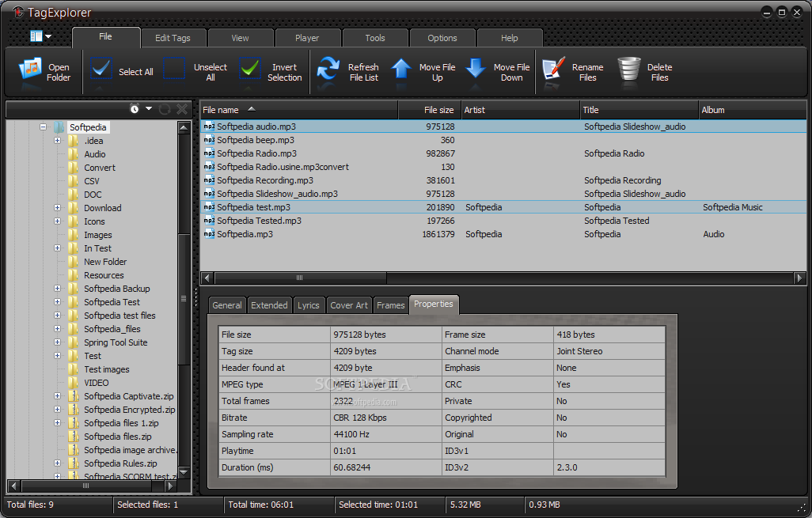Click the Softpedia root folder icon in the tree
Viewport: 812px width, 518px height.
(59, 127)
